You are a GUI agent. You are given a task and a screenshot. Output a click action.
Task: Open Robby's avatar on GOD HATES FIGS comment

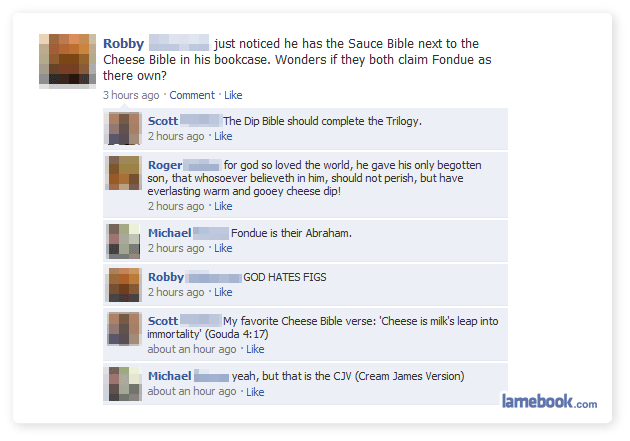(124, 285)
